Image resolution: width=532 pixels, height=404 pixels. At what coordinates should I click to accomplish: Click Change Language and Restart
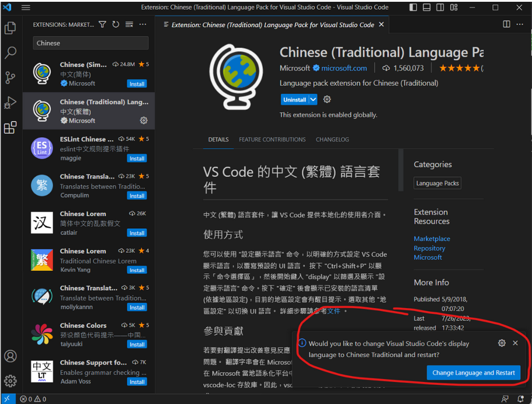click(473, 372)
